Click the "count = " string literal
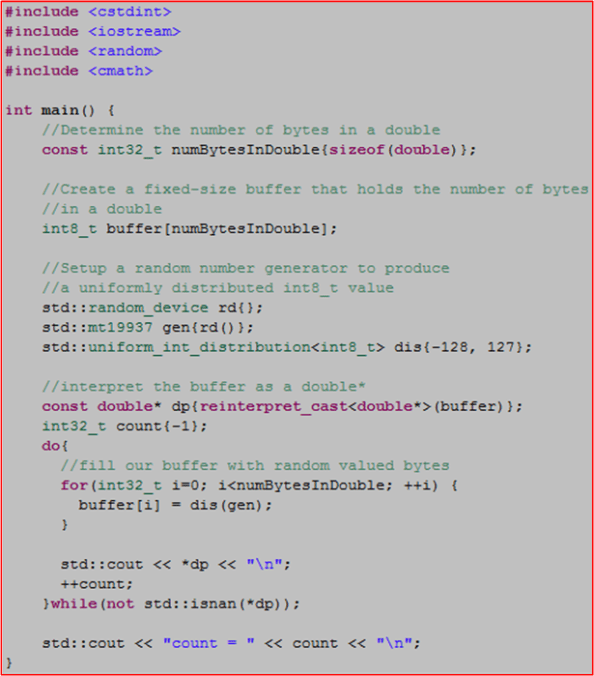The image size is (594, 676). tap(209, 643)
